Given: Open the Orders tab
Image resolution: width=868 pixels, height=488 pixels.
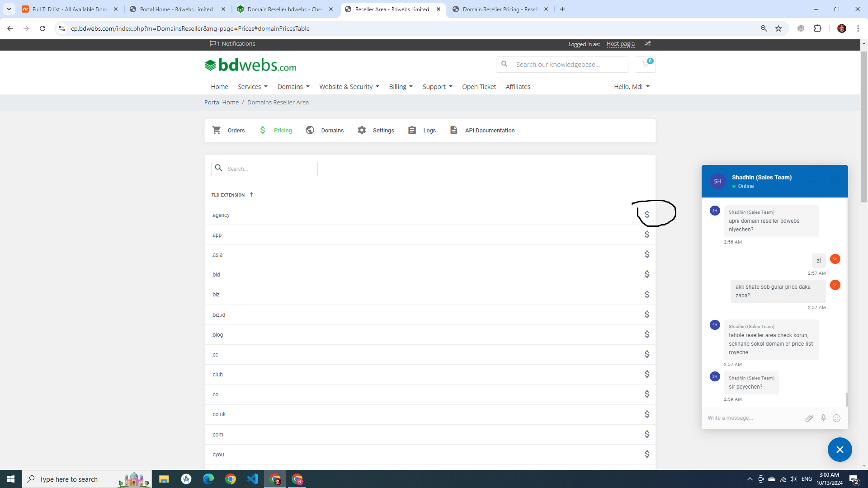Looking at the screenshot, I should pyautogui.click(x=229, y=131).
